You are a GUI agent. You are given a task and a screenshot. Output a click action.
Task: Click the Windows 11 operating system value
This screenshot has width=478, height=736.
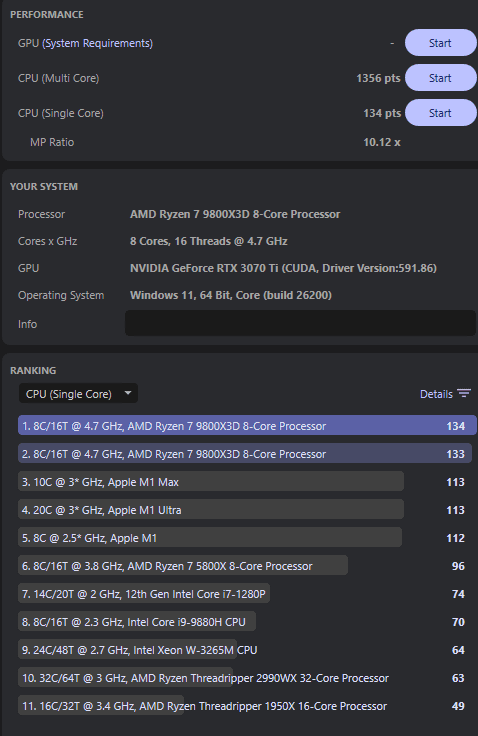coord(231,295)
